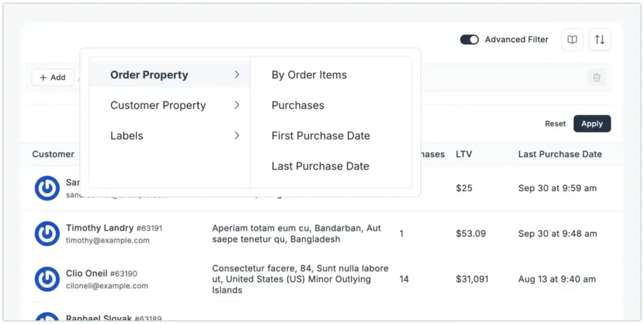Pick Last Purchase Date in submenu
The image size is (644, 324).
click(319, 166)
